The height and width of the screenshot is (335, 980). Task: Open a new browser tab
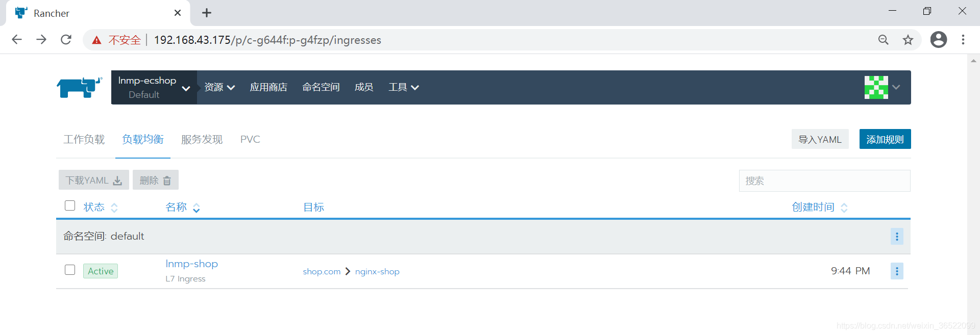click(x=206, y=13)
